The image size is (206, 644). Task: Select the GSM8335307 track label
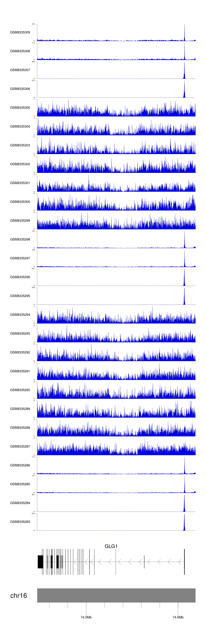[20, 70]
